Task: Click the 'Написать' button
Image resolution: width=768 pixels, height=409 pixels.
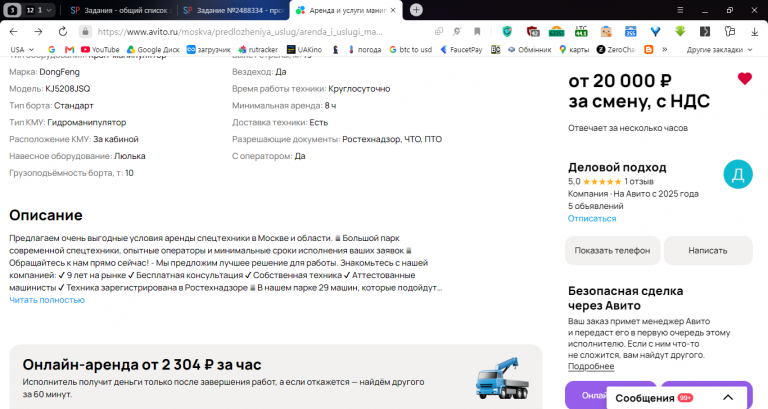Action: 708,250
